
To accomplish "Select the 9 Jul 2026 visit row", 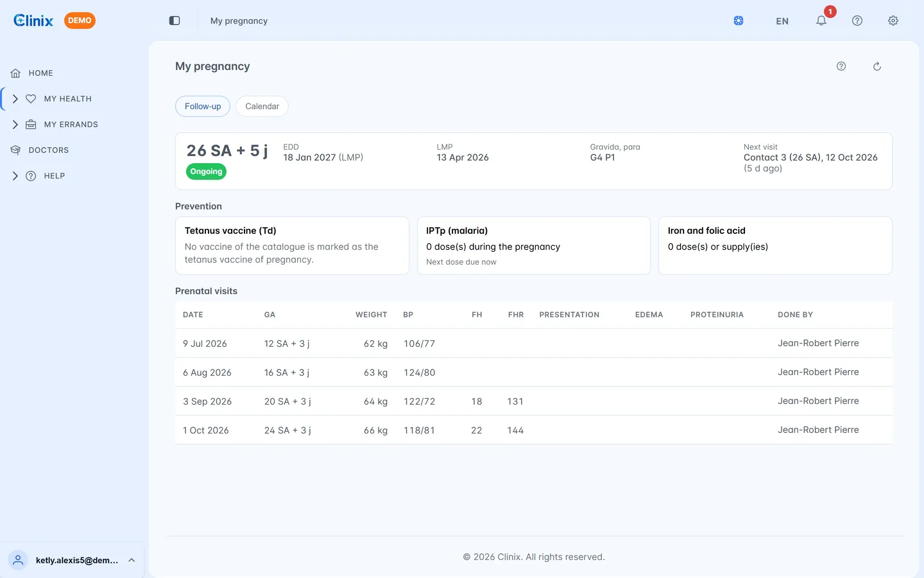I will [534, 344].
